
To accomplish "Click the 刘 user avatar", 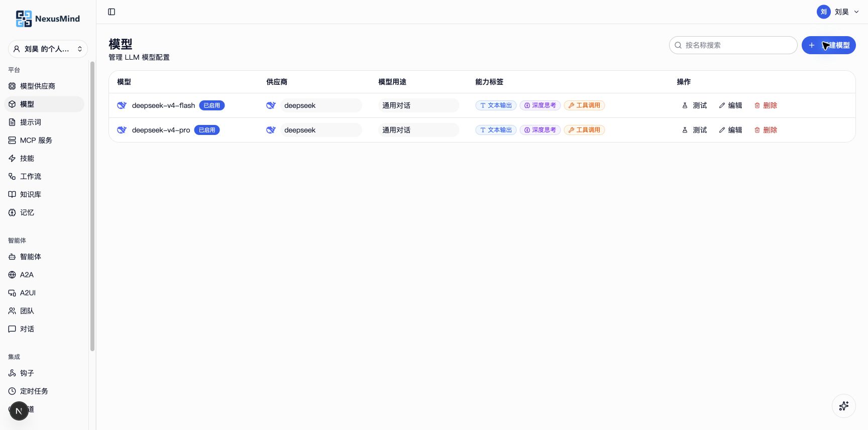I will click(x=824, y=12).
